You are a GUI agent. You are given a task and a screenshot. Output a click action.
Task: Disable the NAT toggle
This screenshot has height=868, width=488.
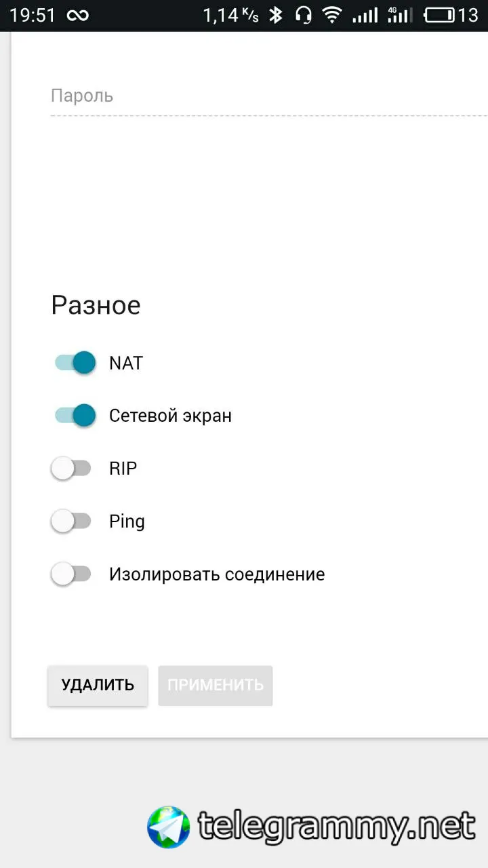tap(75, 363)
